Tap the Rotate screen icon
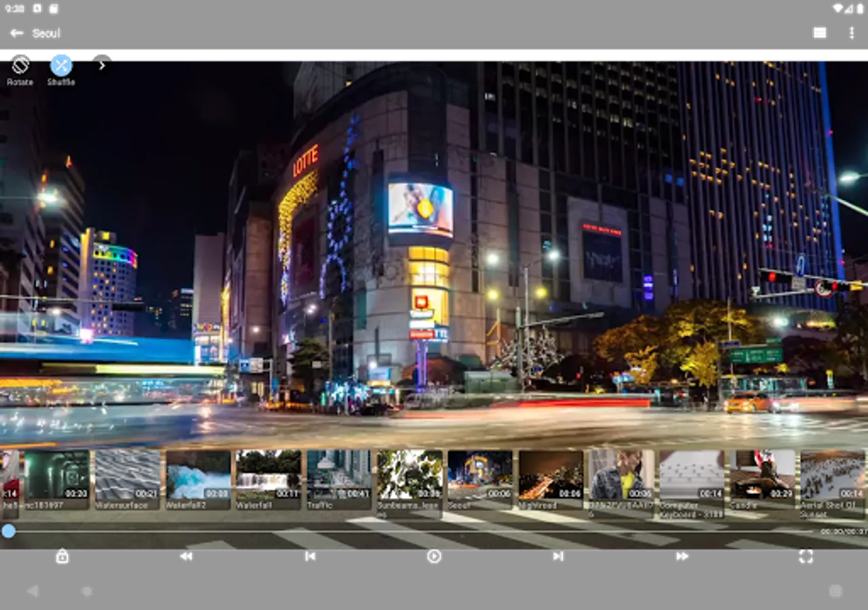This screenshot has height=610, width=868. [20, 65]
